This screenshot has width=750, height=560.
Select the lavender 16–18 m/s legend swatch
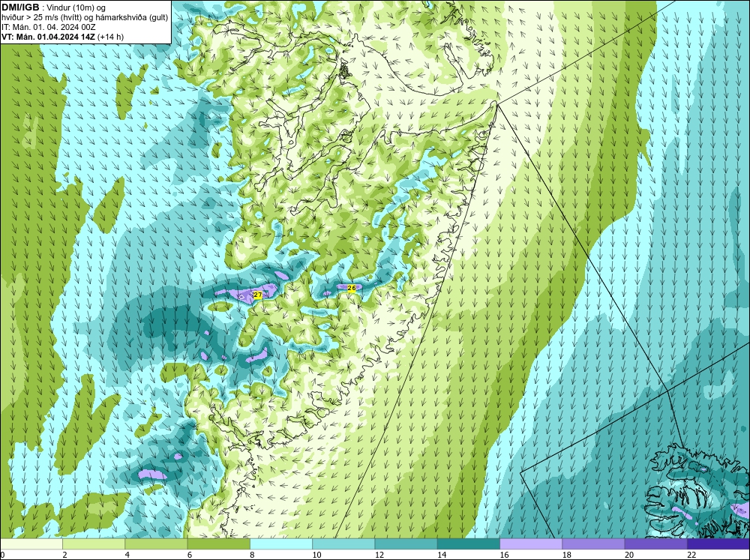point(531,544)
